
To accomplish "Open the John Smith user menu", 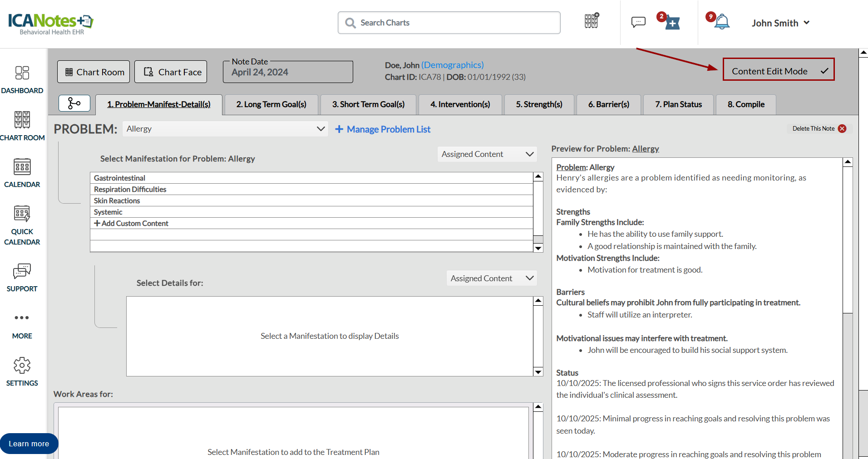I will [x=780, y=23].
